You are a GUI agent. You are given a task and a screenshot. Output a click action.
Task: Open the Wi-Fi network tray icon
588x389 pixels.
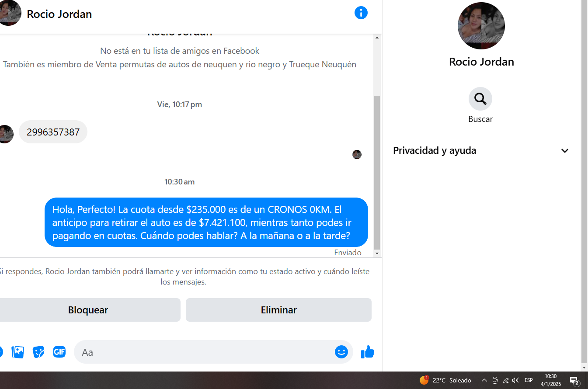coord(506,380)
